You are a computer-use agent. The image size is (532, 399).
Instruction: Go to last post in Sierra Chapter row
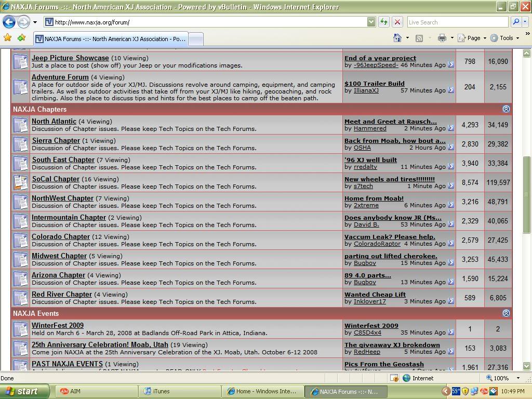click(x=450, y=147)
